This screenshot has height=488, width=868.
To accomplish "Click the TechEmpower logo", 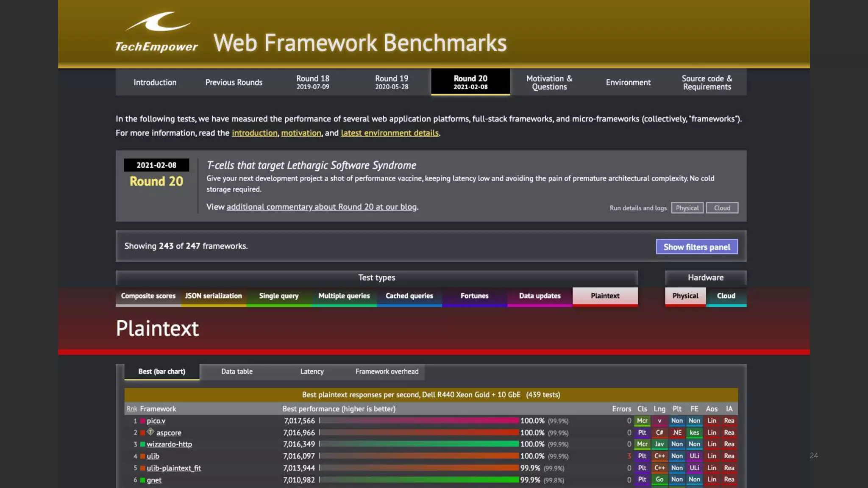I will tap(156, 33).
